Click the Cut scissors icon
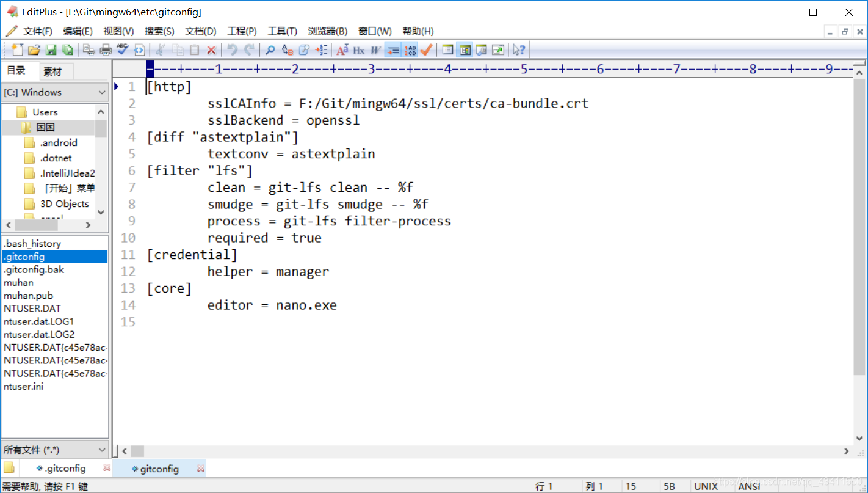The image size is (868, 493). pos(161,50)
